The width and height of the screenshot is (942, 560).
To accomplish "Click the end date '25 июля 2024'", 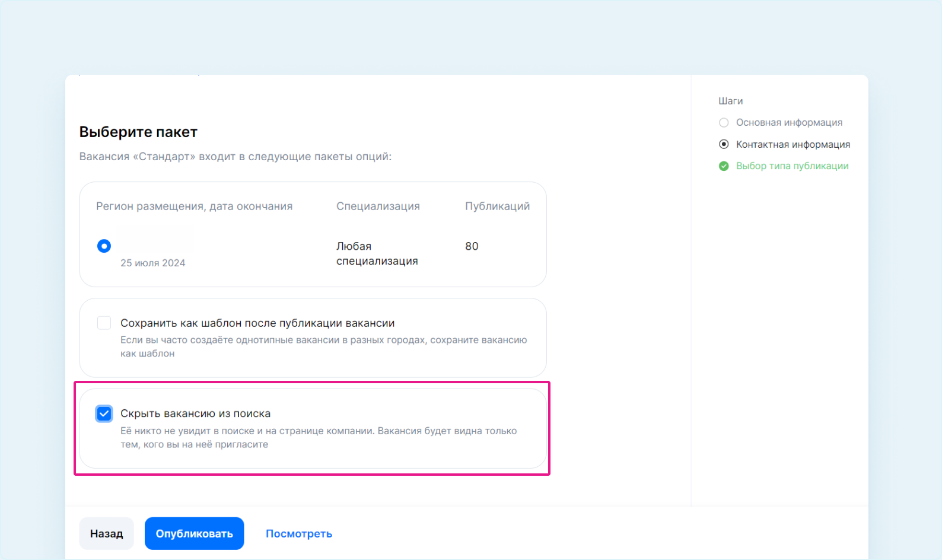I will (x=153, y=263).
